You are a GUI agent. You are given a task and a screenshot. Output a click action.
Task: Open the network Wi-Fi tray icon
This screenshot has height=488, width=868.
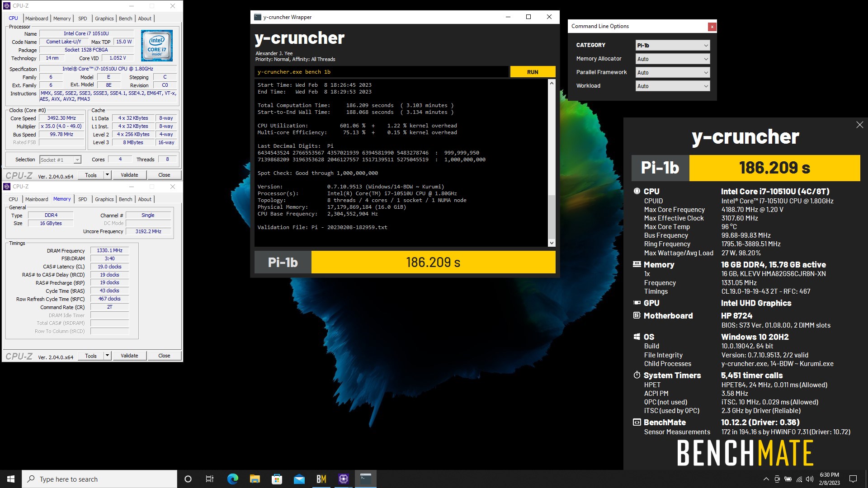click(799, 479)
